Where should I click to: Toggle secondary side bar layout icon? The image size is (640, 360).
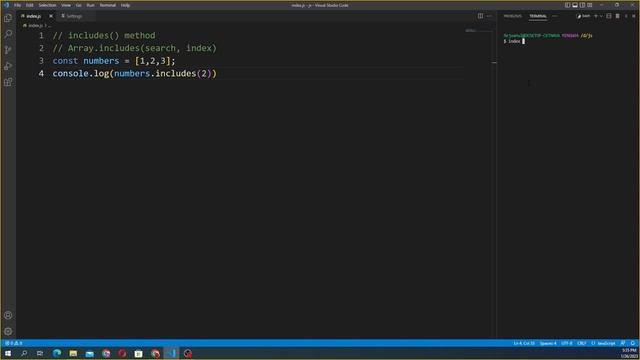(582, 5)
